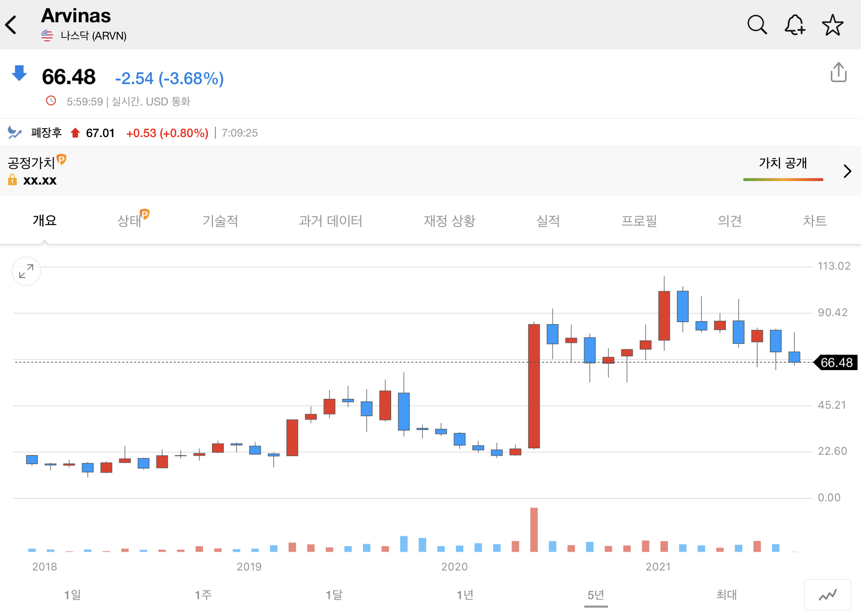Screen dimensions: 861x616
Task: Tap the pro badge next to 공정가치
Action: coord(61,159)
